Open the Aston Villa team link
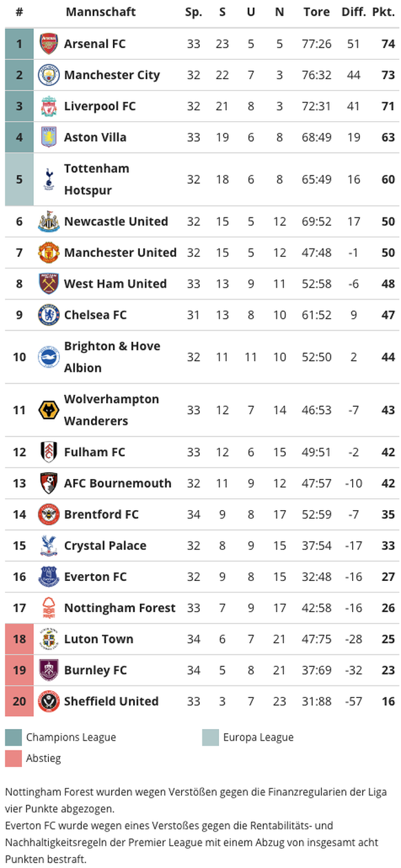The width and height of the screenshot is (401, 868). tap(95, 137)
